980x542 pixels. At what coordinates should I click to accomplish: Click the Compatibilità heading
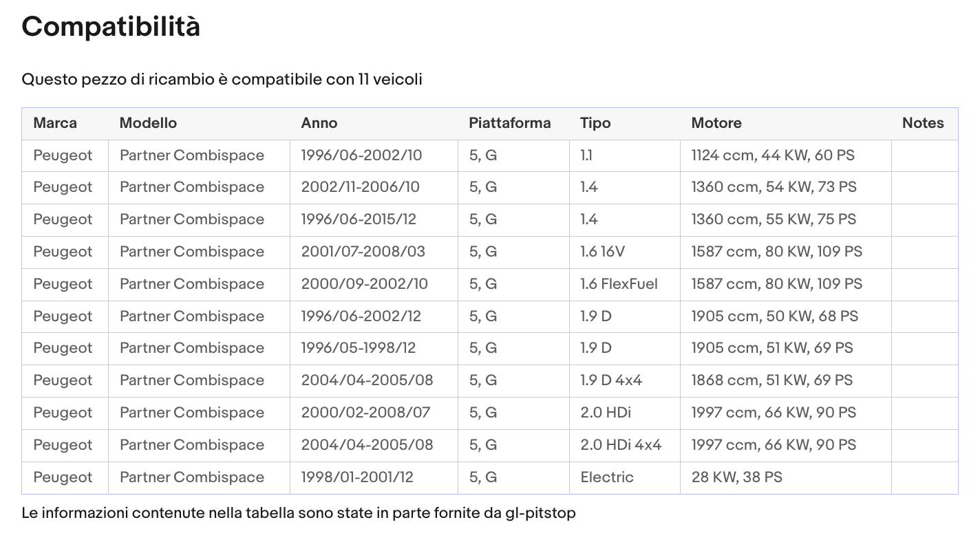click(110, 27)
